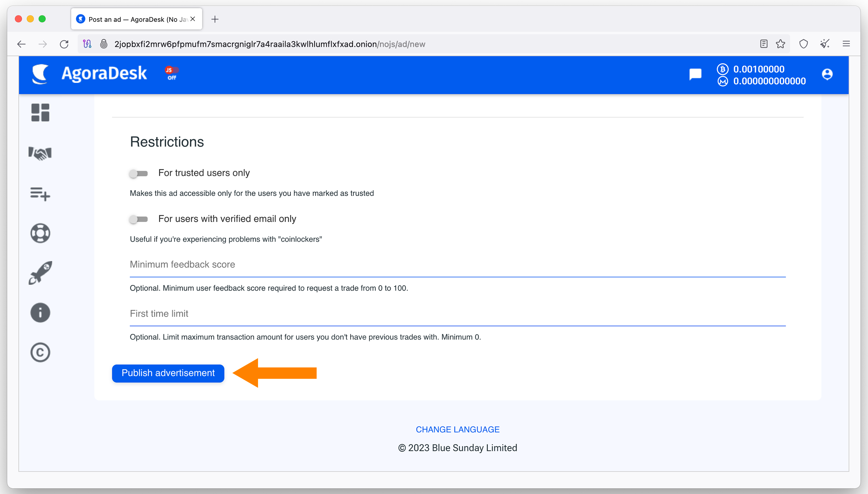The height and width of the screenshot is (494, 868).
Task: Click the CHANGE LANGUAGE link
Action: click(457, 430)
